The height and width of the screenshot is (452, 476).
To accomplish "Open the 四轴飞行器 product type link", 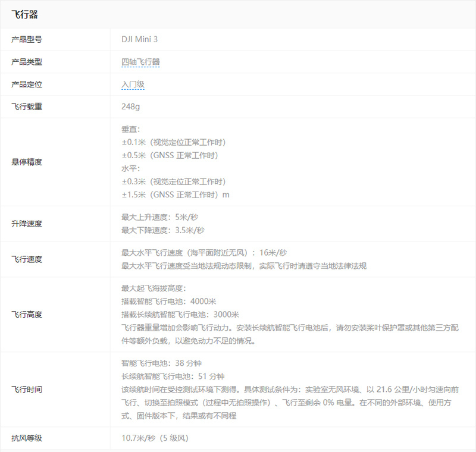I will click(140, 62).
